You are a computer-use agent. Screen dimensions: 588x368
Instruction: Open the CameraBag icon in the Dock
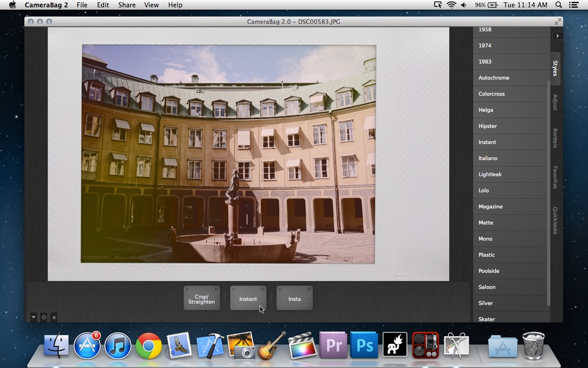pyautogui.click(x=425, y=344)
